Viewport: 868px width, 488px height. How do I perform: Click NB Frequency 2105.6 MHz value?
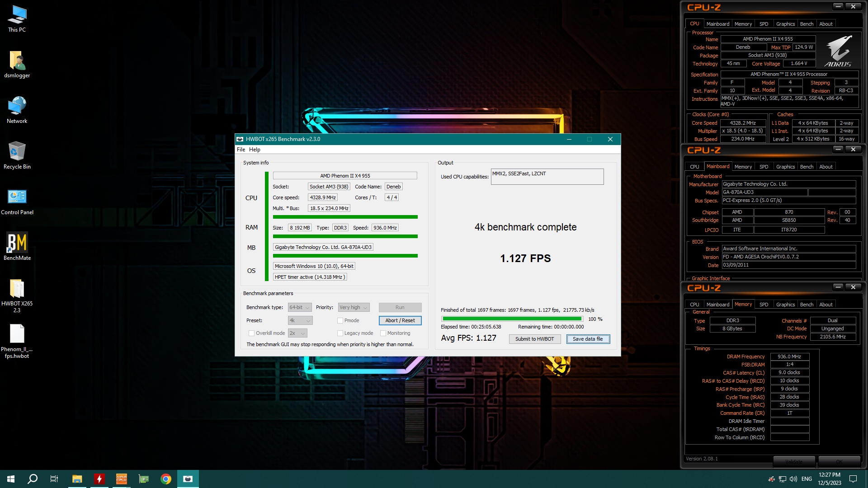pos(832,337)
